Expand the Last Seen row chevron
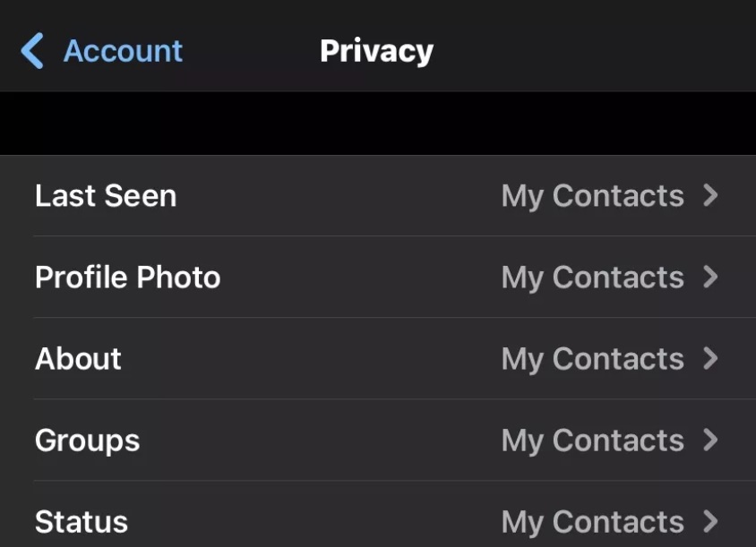Viewport: 756px width, 547px height. [x=710, y=195]
